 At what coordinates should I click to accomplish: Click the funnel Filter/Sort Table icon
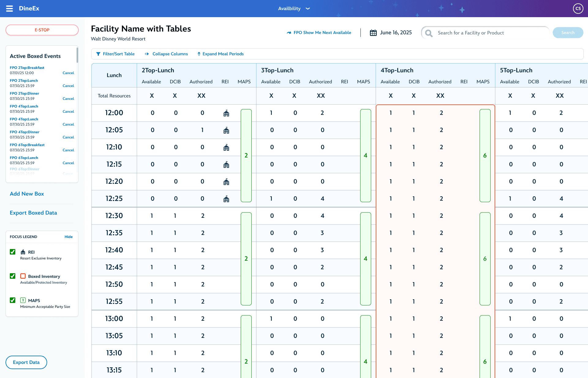[98, 54]
